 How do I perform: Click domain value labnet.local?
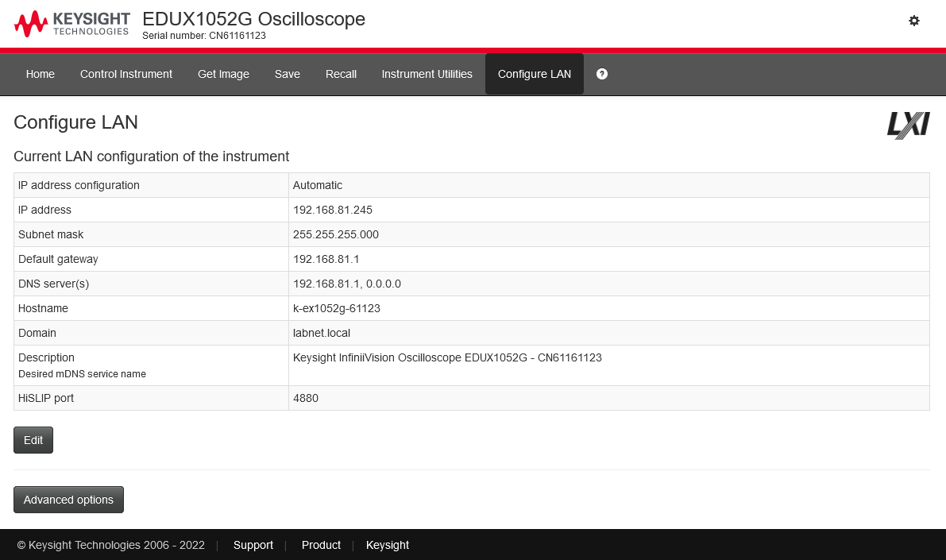point(322,333)
